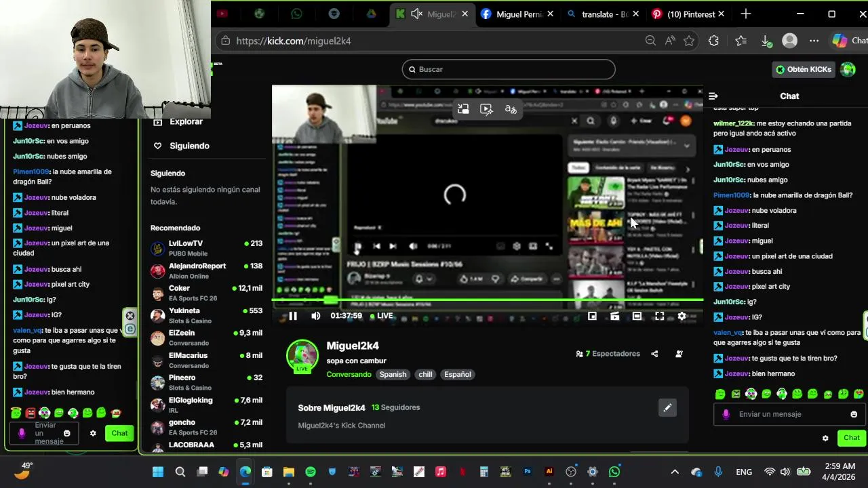Open browser downloads icon

click(x=766, y=41)
